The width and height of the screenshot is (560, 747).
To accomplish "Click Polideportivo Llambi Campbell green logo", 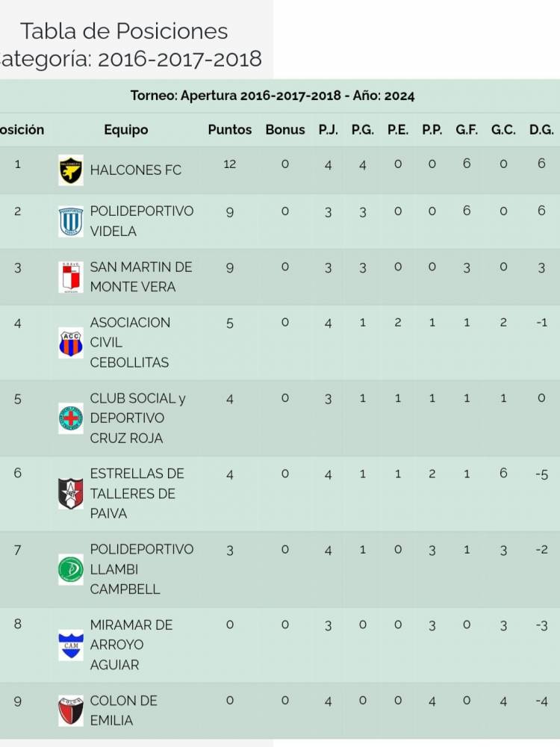I will [71, 569].
